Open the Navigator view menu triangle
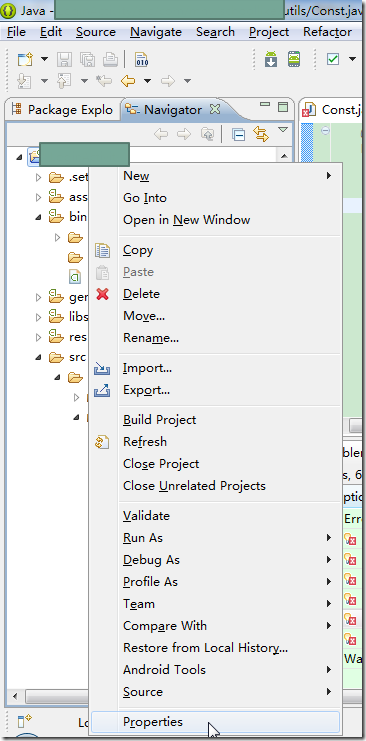The image size is (366, 741). coord(282,129)
